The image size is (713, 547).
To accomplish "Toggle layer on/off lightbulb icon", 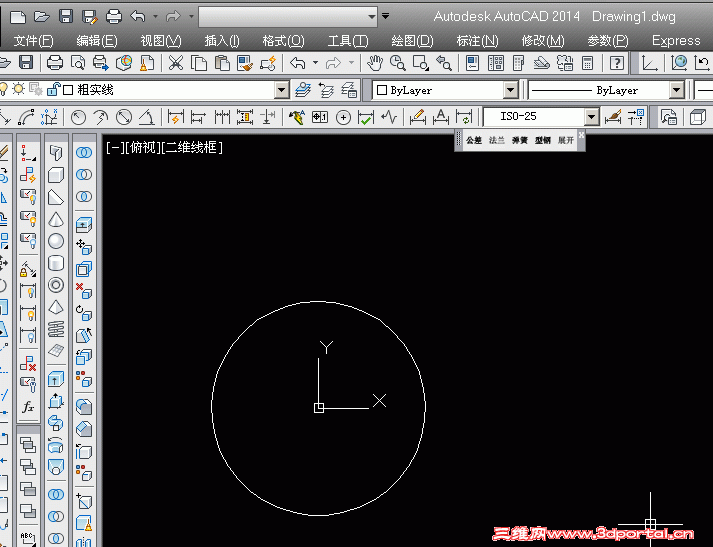I will (4, 89).
